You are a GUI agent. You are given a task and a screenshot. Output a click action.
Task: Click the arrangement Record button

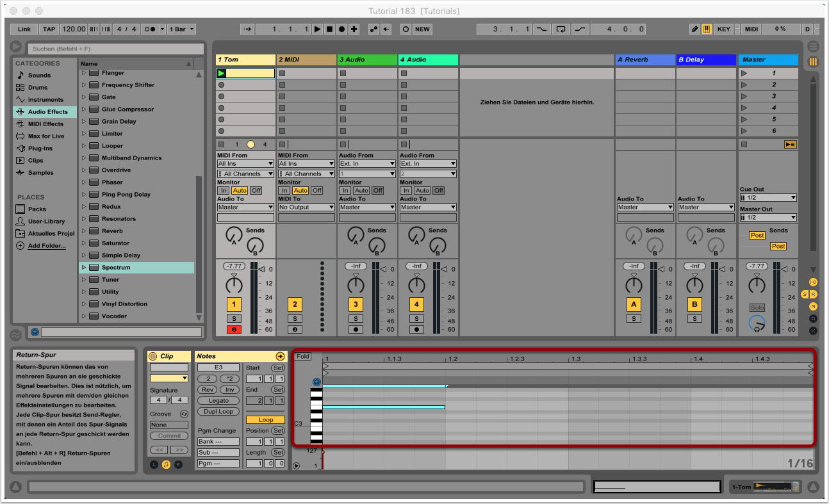tap(341, 29)
